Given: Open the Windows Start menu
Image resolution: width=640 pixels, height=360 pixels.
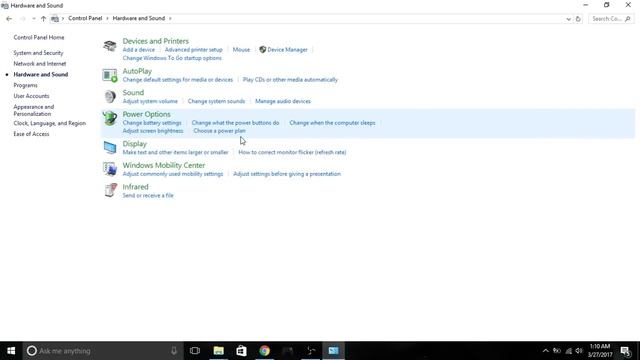Looking at the screenshot, I should coord(11,351).
